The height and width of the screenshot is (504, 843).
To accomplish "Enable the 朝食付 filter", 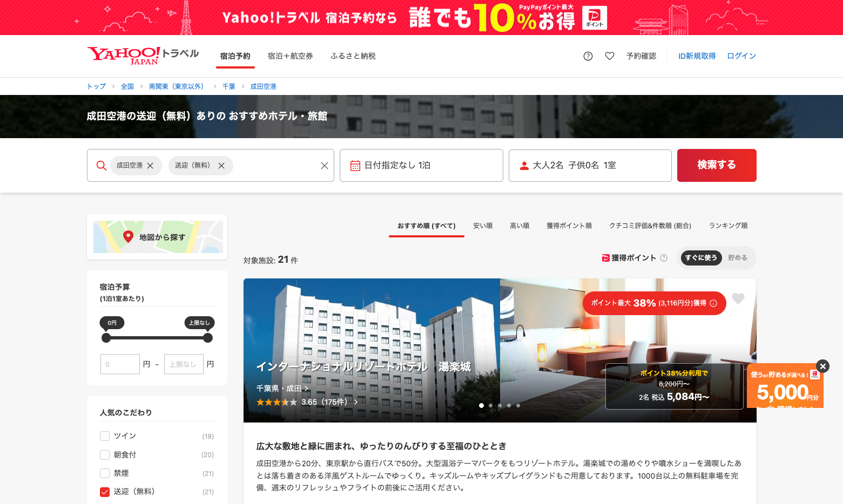I will (104, 454).
